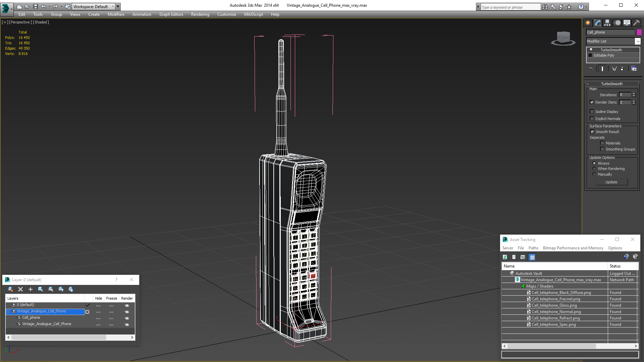Open Bitmap Performance and Memory menu
Screen dimensions: 644x362
click(x=573, y=248)
